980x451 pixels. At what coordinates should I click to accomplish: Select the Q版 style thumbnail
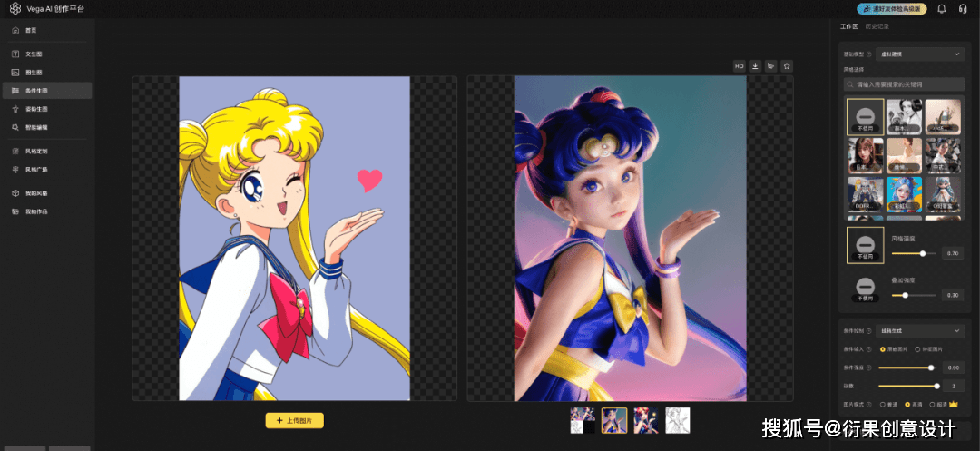pos(943,194)
